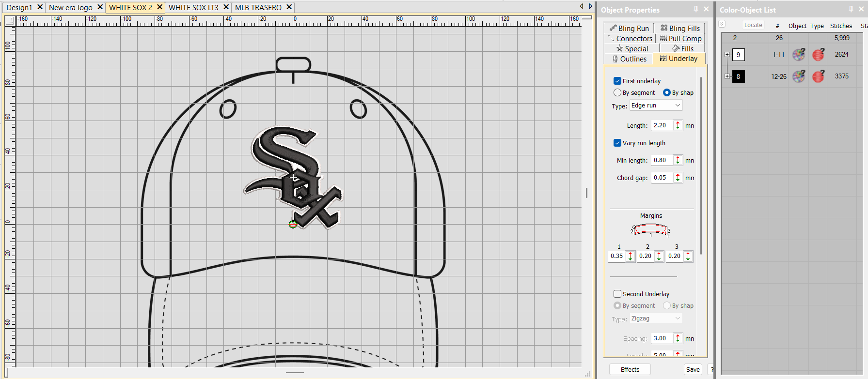The image size is (868, 379).
Task: Select By segment for first underlay
Action: pos(617,92)
